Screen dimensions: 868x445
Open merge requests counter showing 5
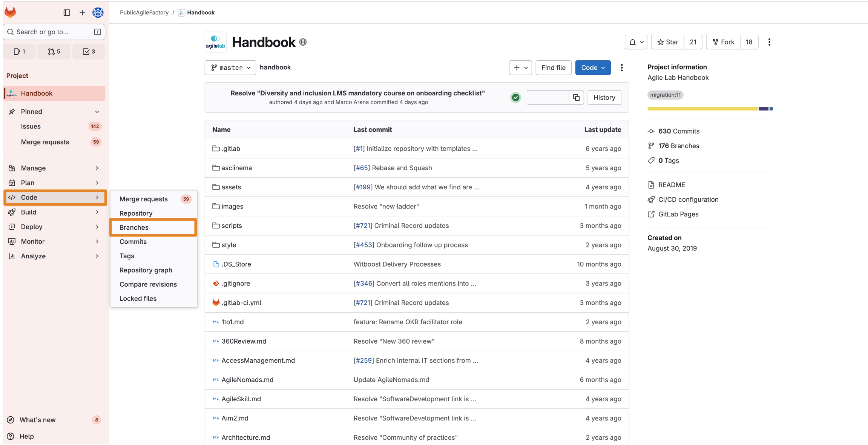coord(54,52)
